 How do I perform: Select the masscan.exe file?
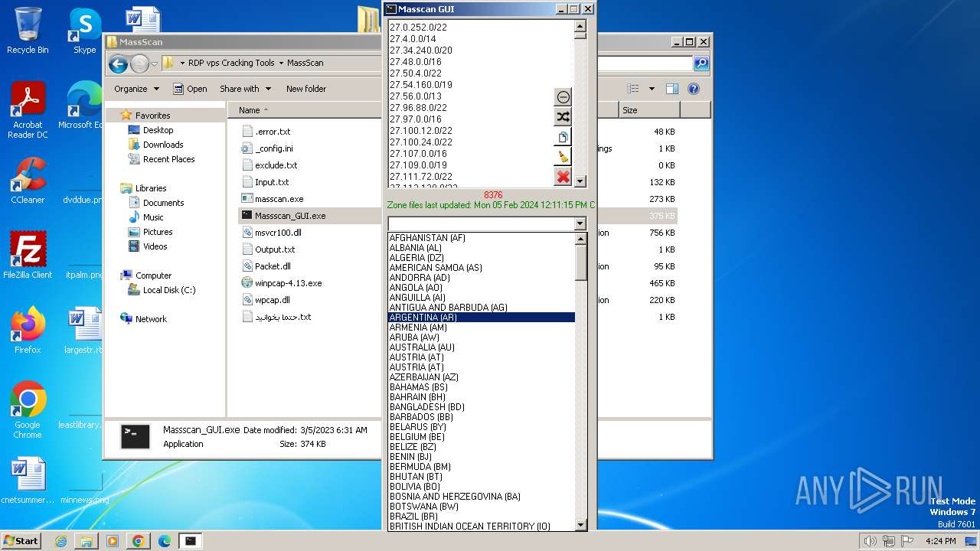click(x=279, y=199)
